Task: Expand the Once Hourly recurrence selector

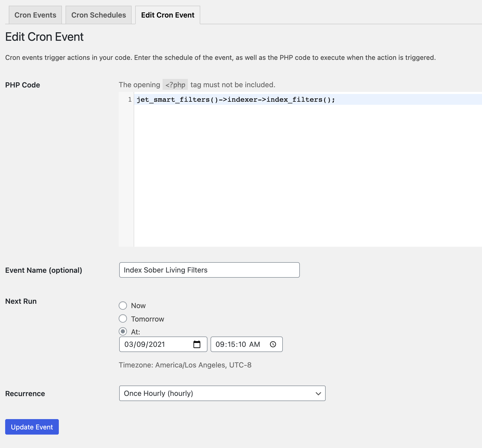Action: 222,393
